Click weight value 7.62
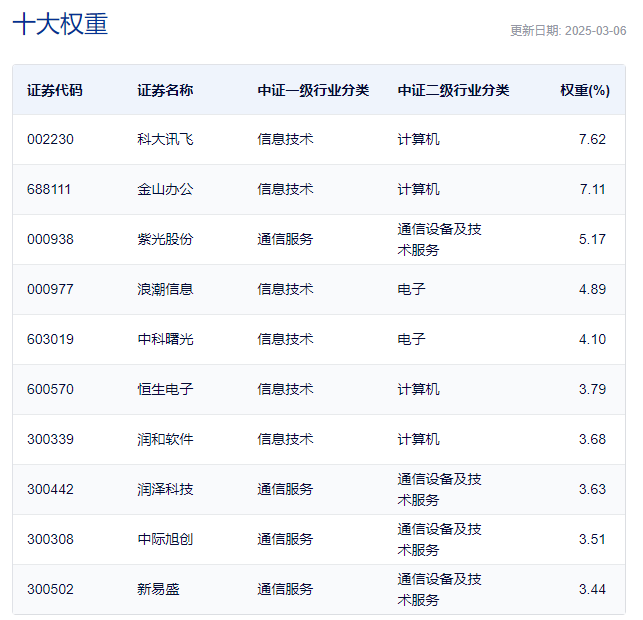The width and height of the screenshot is (643, 620). tap(592, 139)
